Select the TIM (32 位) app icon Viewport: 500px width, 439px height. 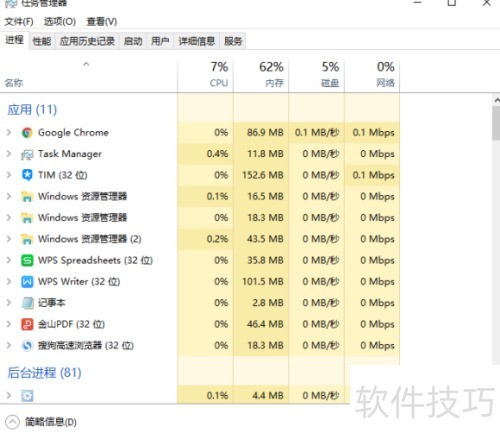coord(27,175)
